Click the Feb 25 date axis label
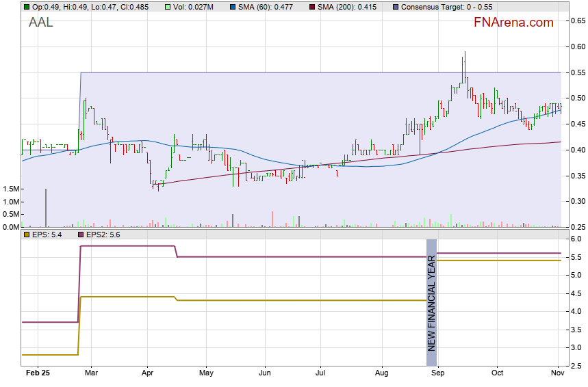This screenshot has height=387, width=588. (x=37, y=373)
